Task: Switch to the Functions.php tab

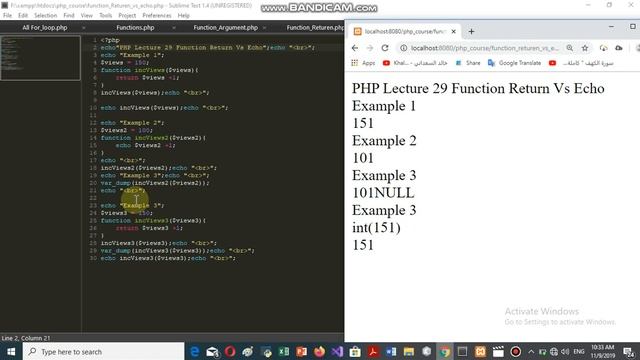Action: (135, 28)
